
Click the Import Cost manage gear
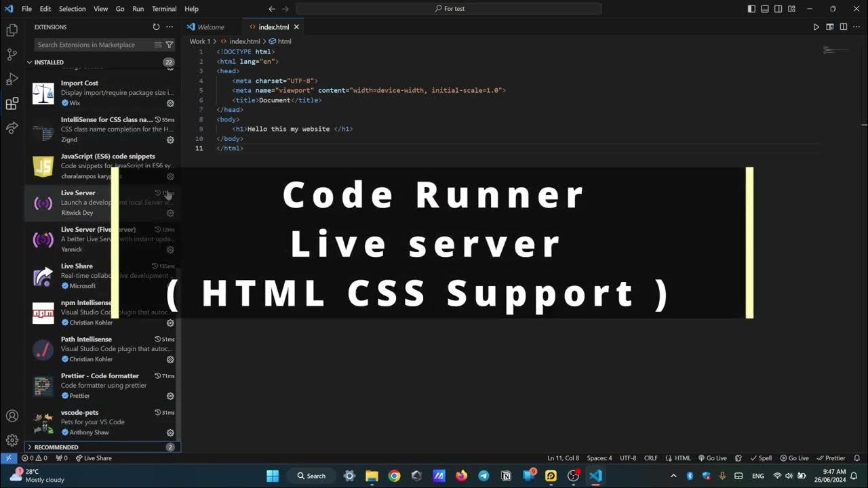[x=170, y=103]
